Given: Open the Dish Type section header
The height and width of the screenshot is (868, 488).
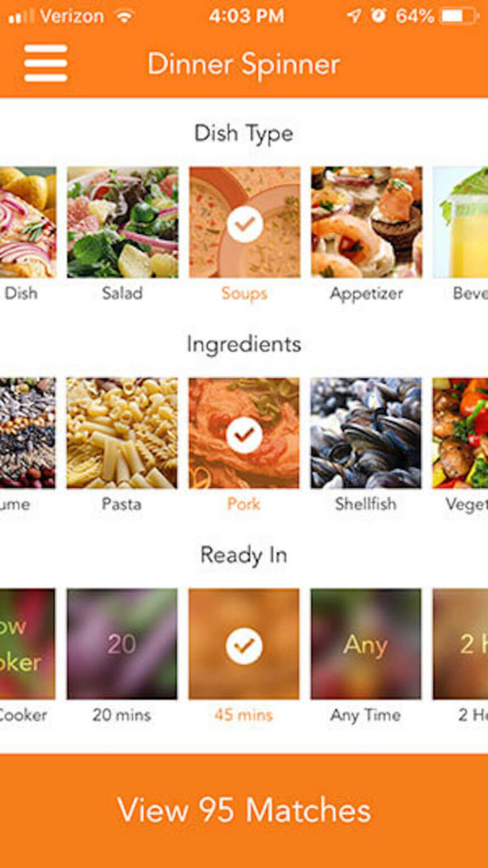Looking at the screenshot, I should point(244,133).
